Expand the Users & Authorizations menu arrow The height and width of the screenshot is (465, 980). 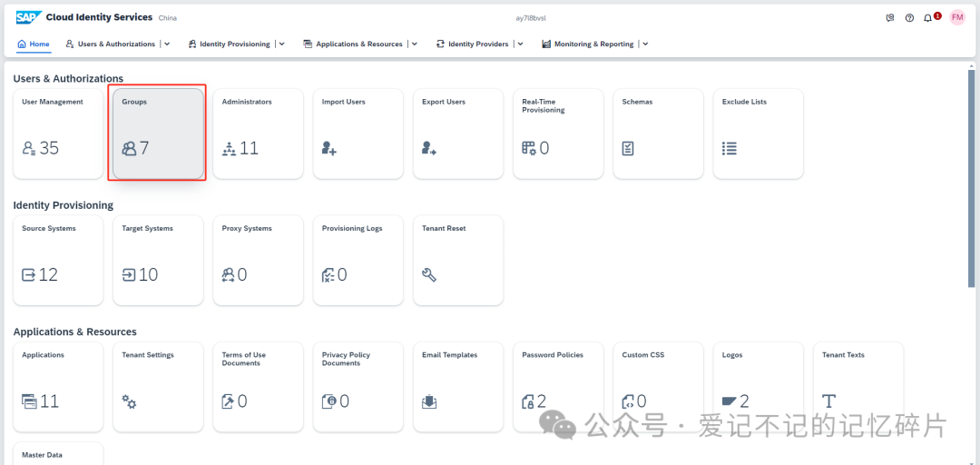pos(167,44)
